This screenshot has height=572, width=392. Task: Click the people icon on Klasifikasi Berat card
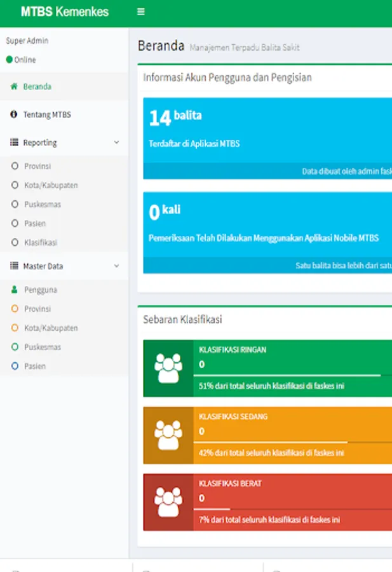point(168,502)
